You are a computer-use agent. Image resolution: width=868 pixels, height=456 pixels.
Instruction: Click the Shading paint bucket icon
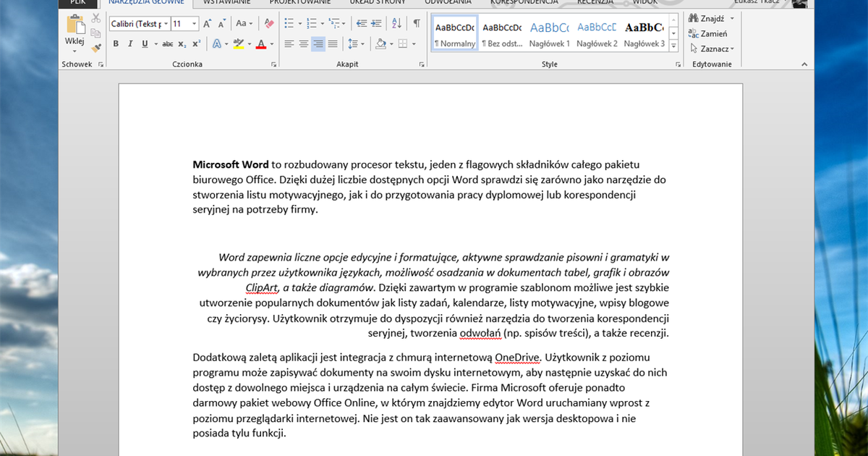(x=381, y=43)
